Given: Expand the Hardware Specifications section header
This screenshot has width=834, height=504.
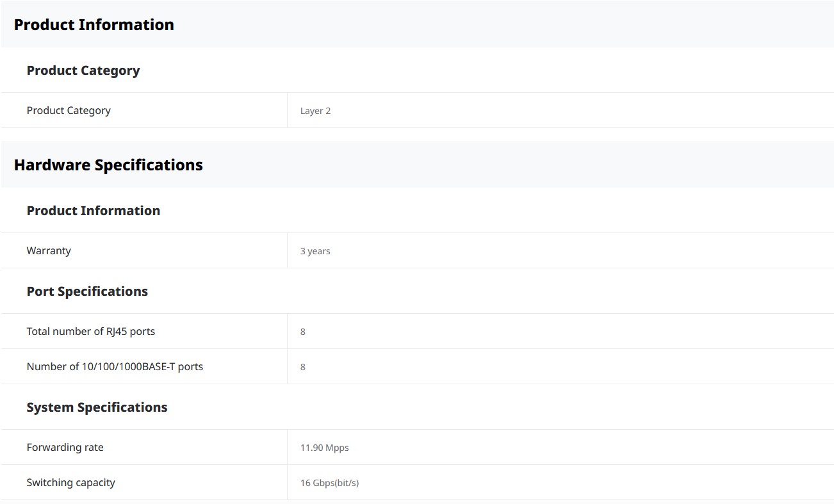Looking at the screenshot, I should tap(108, 165).
